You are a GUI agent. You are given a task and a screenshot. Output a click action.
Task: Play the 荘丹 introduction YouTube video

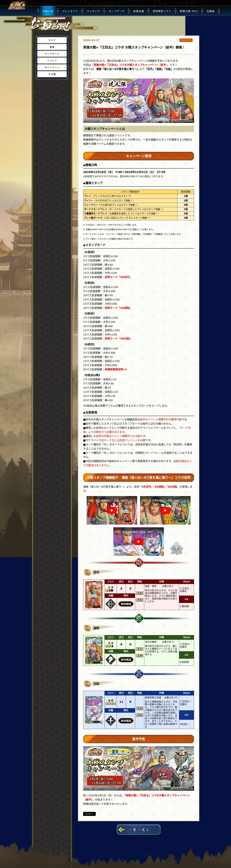112,510
